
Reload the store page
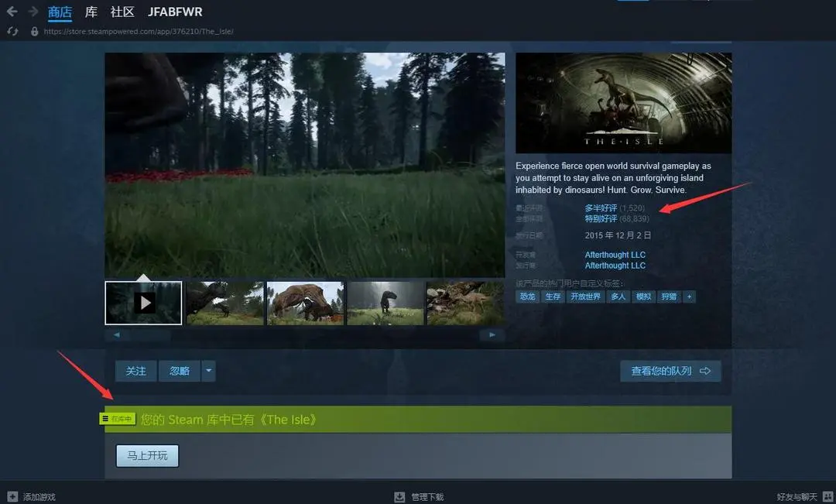(13, 32)
